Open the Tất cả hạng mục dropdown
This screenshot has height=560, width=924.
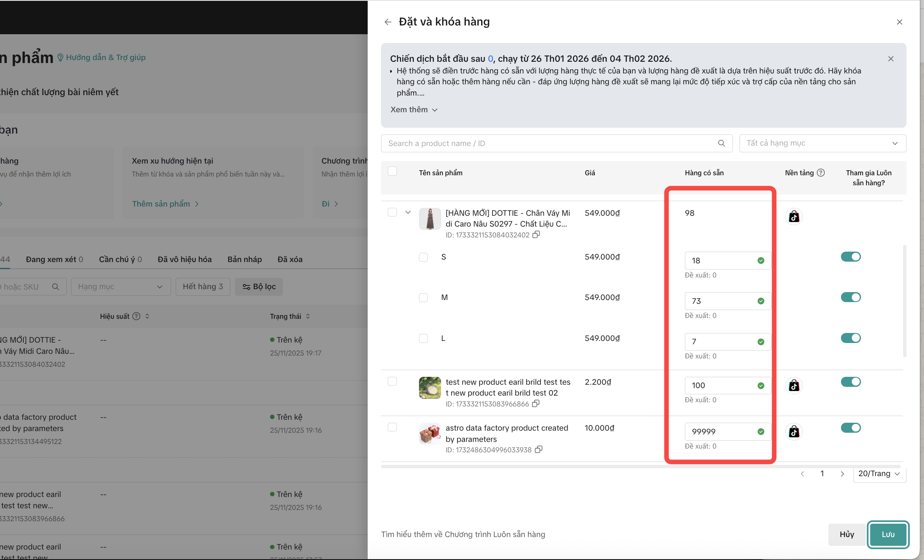coord(822,143)
